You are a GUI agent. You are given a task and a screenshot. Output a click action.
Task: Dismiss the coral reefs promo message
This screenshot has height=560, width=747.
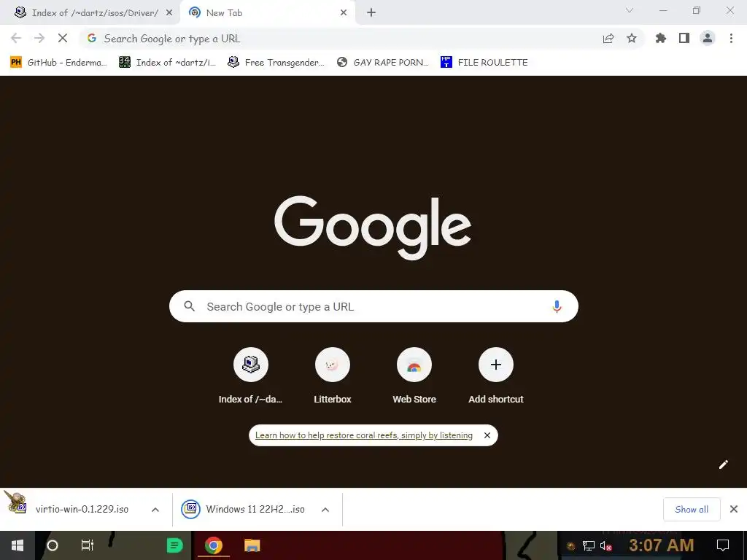click(487, 435)
